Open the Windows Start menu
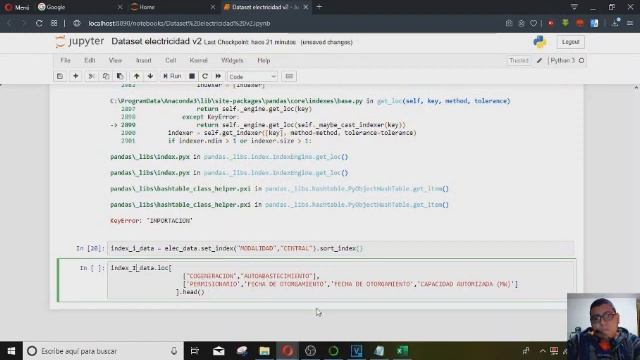 pyautogui.click(x=11, y=351)
